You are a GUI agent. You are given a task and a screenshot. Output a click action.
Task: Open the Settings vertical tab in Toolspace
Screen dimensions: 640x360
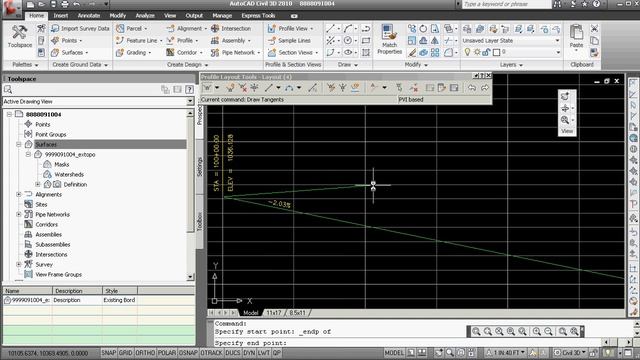(x=200, y=167)
